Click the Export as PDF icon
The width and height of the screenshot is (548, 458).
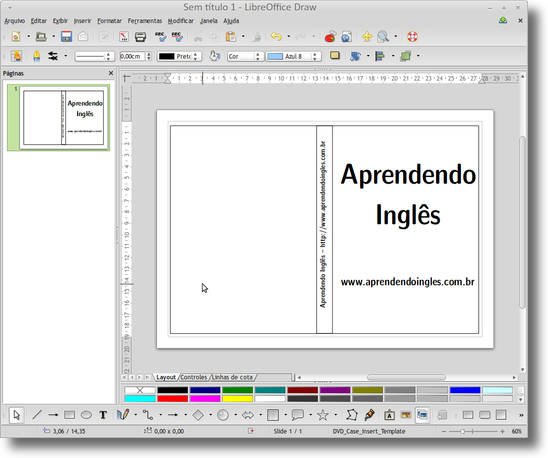point(124,36)
